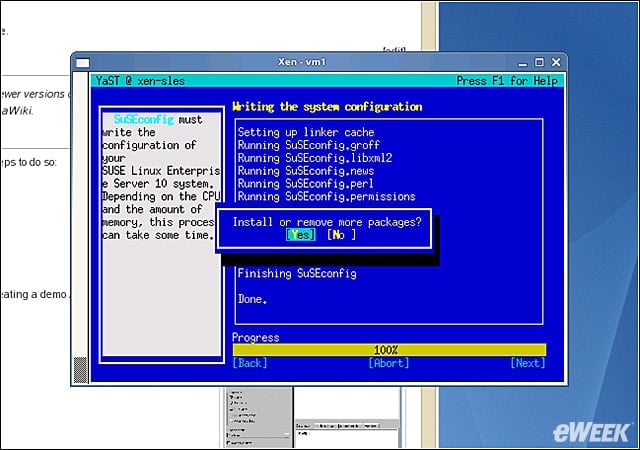Screen dimensions: 640x450
Task: Click the 'Press F1 for Help' text
Action: [507, 81]
